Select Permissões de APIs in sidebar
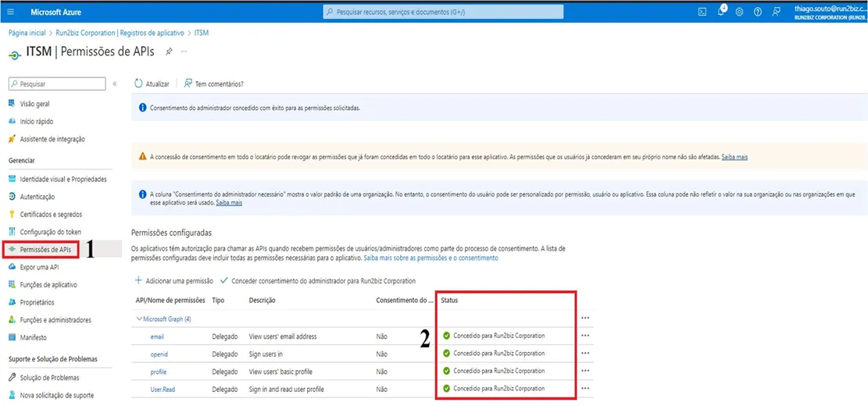 click(x=47, y=250)
